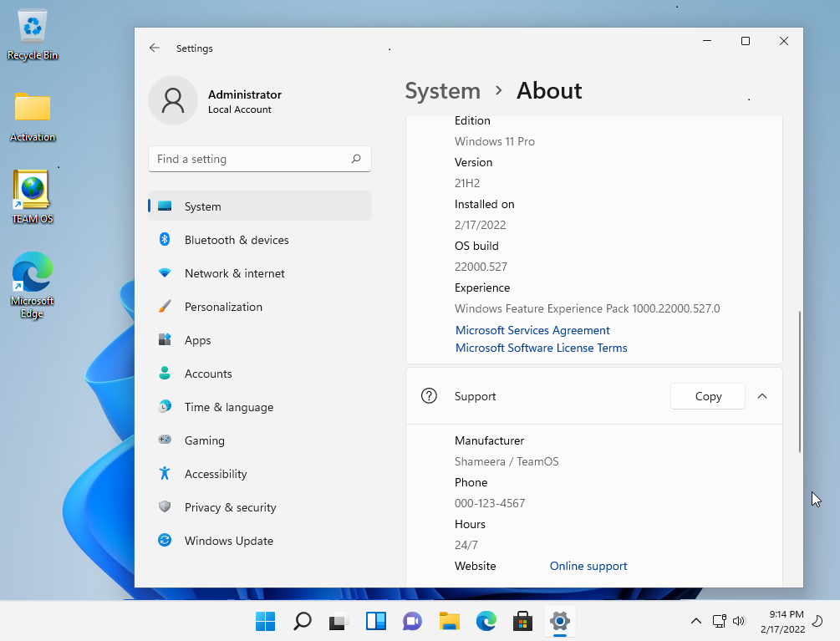840x641 pixels.
Task: Click the Find a setting search box
Action: [260, 159]
